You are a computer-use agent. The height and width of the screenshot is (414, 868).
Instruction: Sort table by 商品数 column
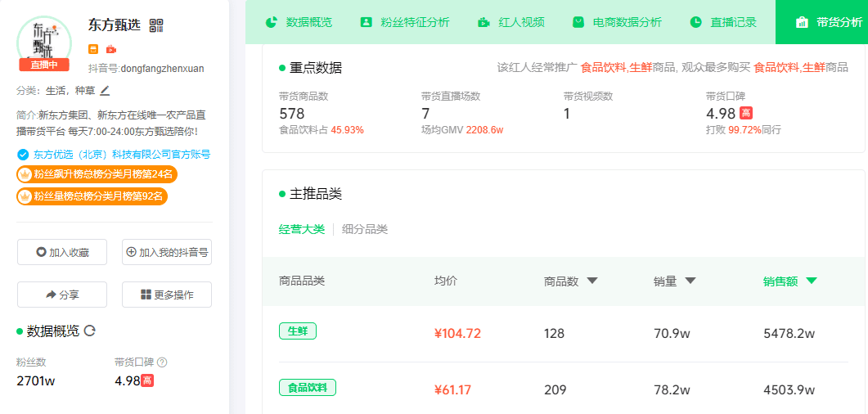pos(570,281)
